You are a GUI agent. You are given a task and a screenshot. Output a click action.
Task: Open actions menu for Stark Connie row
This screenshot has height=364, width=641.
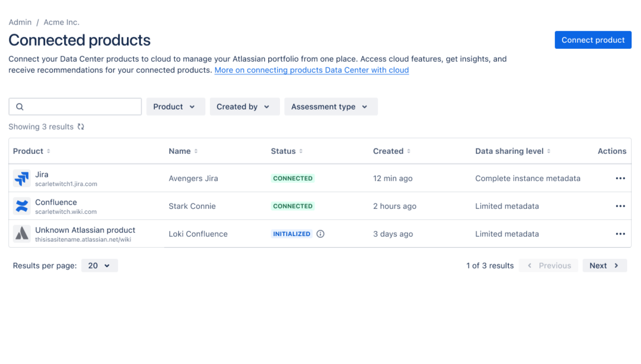click(x=620, y=206)
